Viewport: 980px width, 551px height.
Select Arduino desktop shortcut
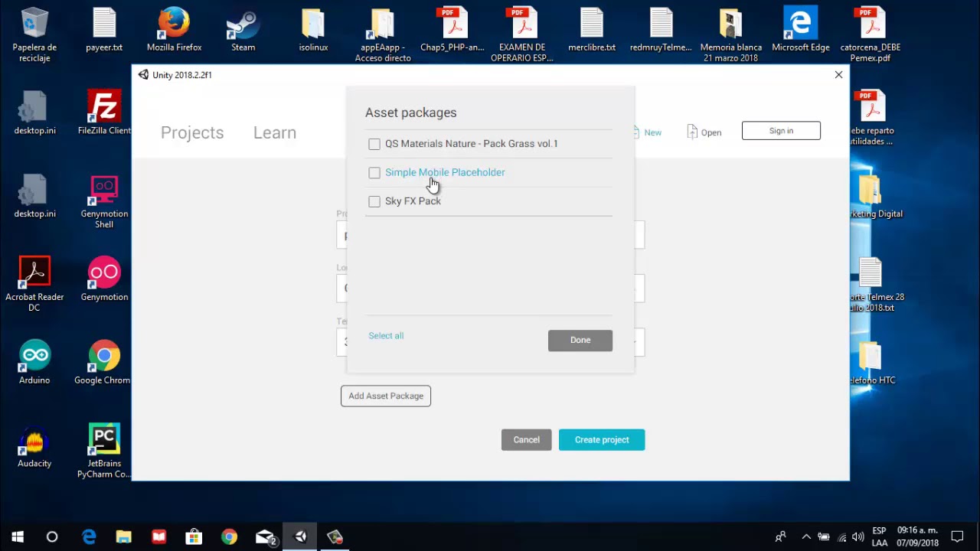[x=34, y=362]
